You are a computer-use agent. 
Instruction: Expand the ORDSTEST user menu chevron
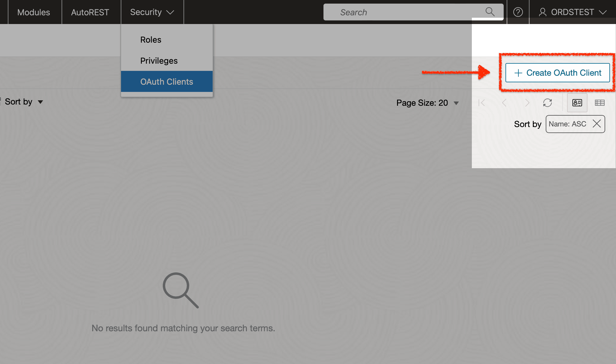pyautogui.click(x=603, y=12)
